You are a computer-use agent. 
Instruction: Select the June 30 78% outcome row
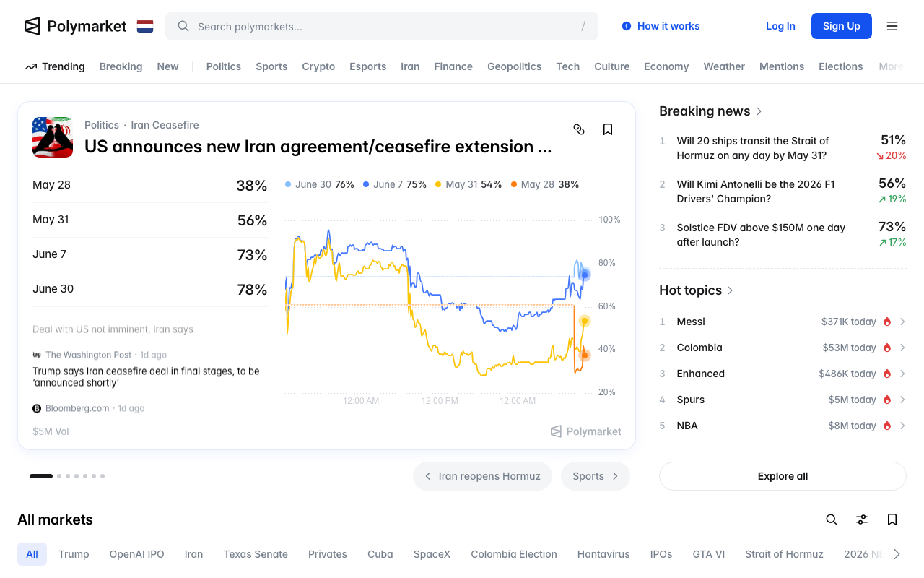[150, 289]
